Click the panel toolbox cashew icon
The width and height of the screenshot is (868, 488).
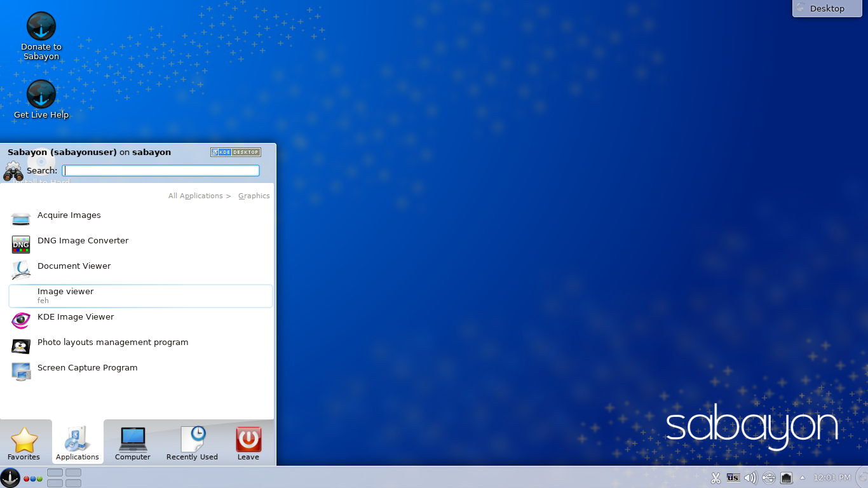tap(862, 478)
